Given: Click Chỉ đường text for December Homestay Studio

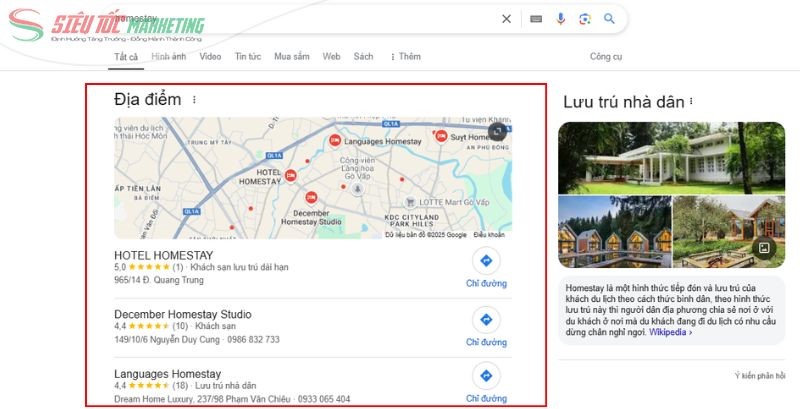Looking at the screenshot, I should [x=486, y=342].
